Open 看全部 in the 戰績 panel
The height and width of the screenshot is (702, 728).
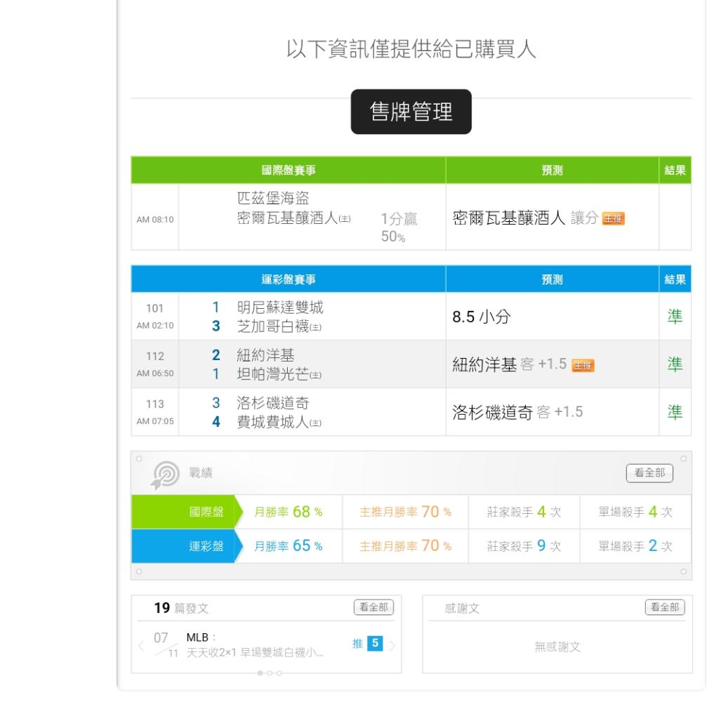[649, 473]
